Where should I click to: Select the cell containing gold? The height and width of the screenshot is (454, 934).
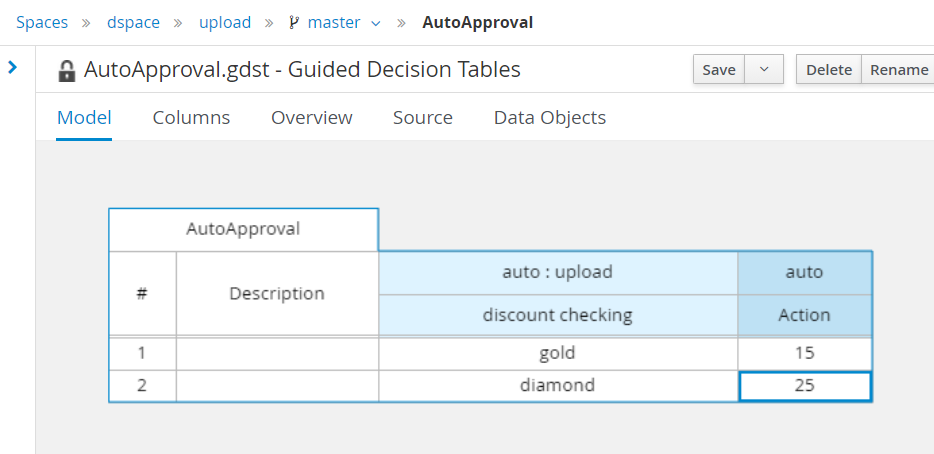click(x=558, y=353)
